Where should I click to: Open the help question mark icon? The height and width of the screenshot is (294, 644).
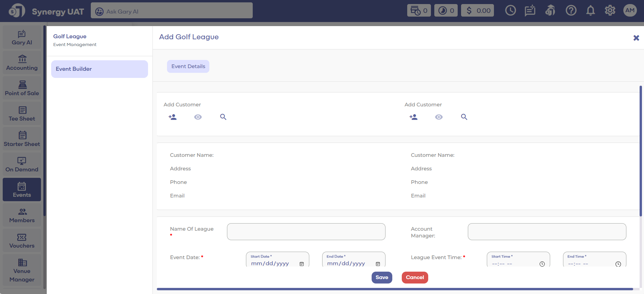571,11
